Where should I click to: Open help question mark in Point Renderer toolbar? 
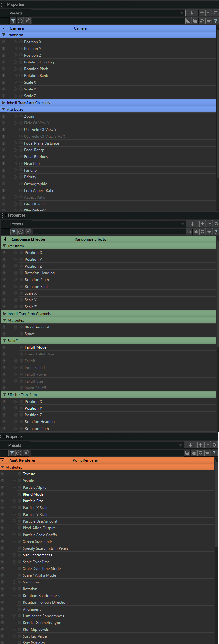click(214, 453)
